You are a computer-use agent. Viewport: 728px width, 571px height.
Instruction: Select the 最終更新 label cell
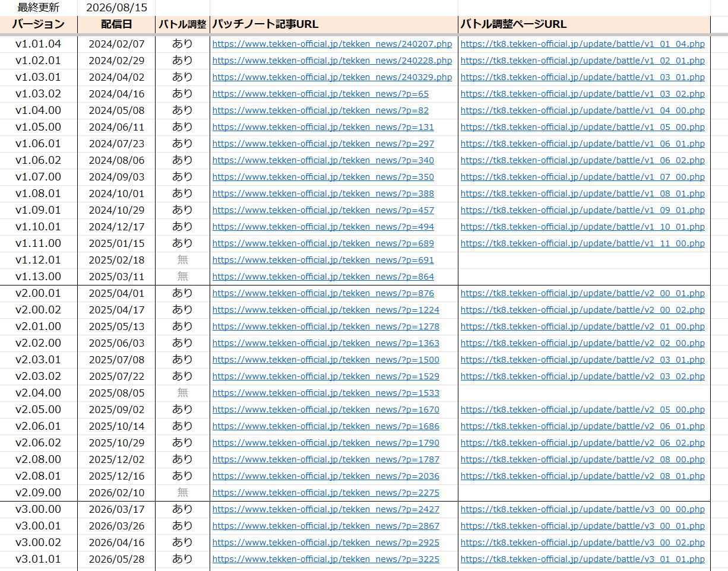click(x=39, y=8)
